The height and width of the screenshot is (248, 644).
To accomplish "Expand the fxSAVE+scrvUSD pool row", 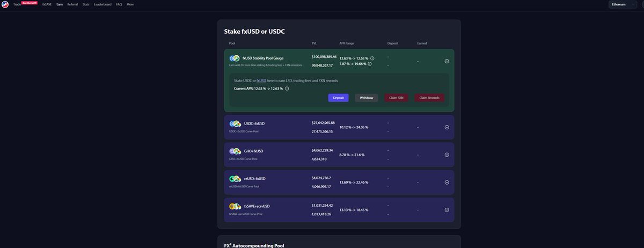I will click(x=447, y=210).
